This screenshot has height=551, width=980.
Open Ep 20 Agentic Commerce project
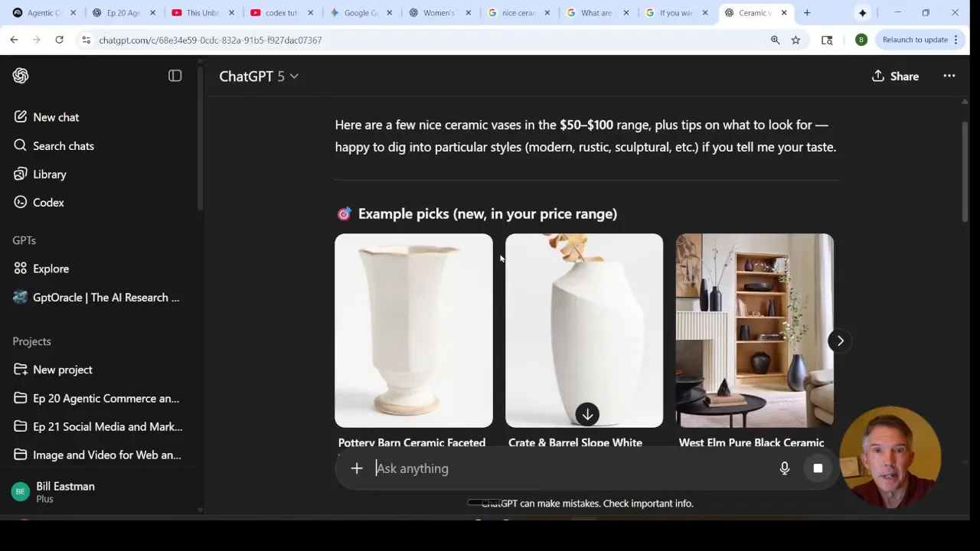click(x=106, y=398)
